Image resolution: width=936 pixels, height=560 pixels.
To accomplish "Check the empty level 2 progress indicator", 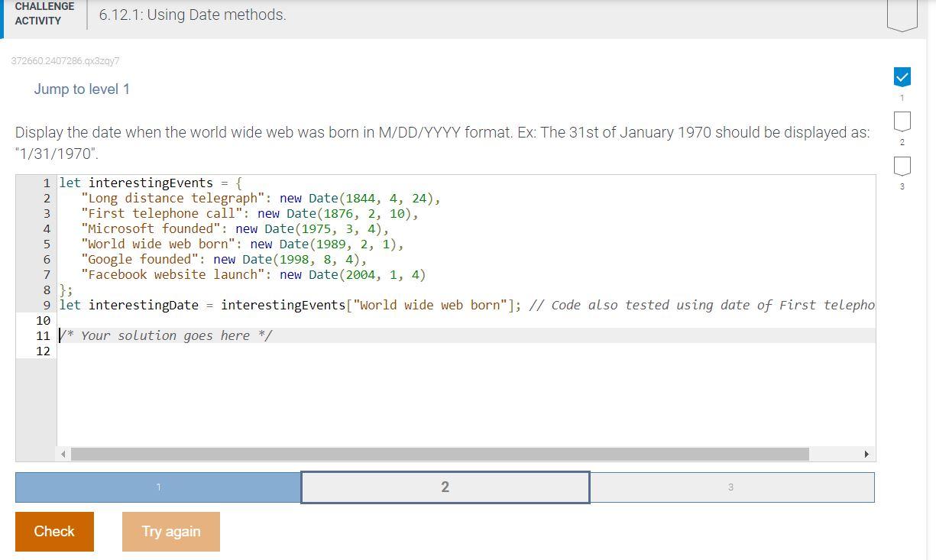I will 902,121.
